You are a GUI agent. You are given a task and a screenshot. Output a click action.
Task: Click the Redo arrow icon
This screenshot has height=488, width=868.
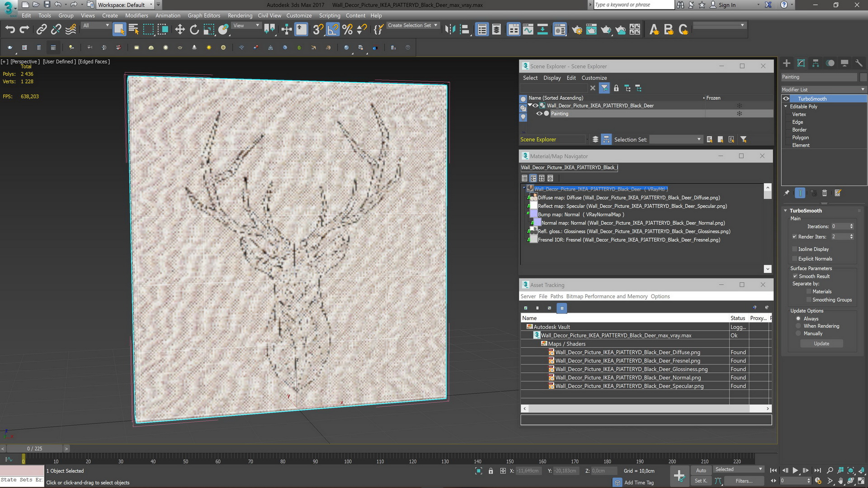pos(24,30)
